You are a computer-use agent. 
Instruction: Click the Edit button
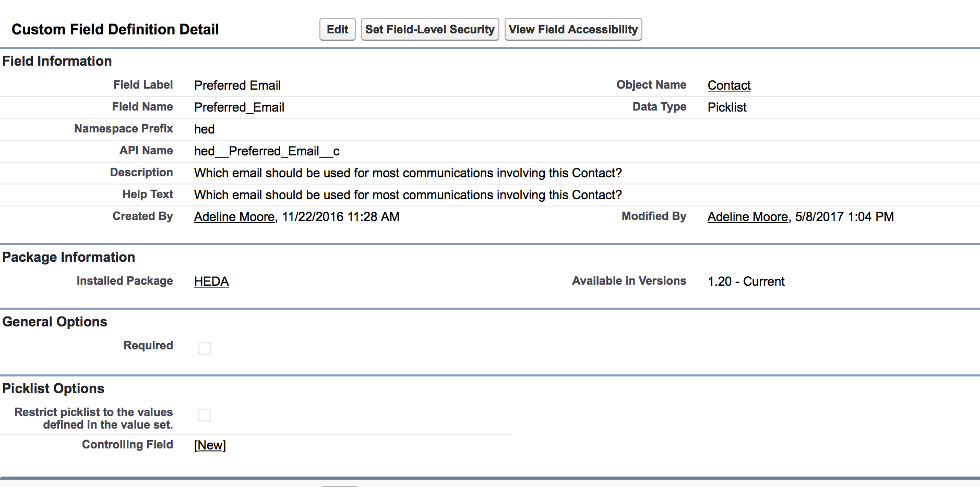[x=337, y=30]
